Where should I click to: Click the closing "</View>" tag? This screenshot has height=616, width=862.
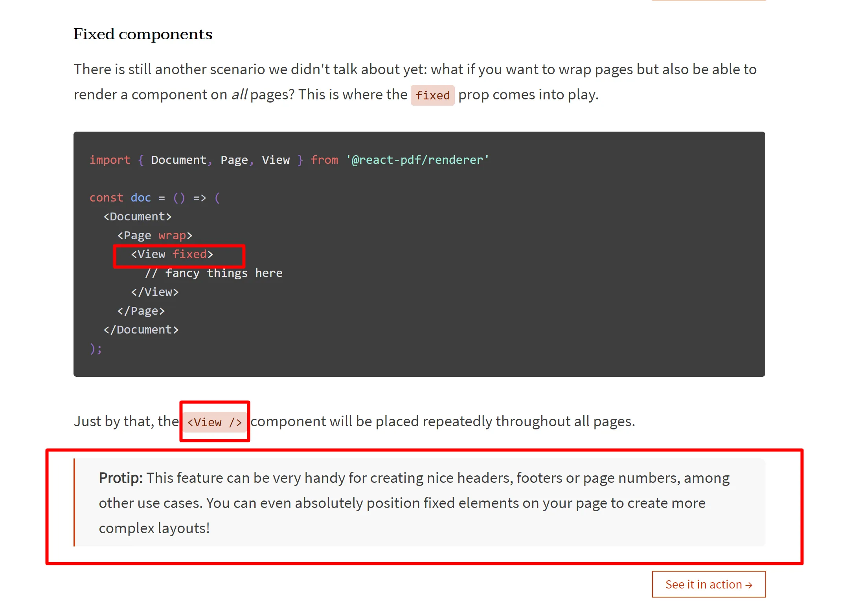pos(155,292)
